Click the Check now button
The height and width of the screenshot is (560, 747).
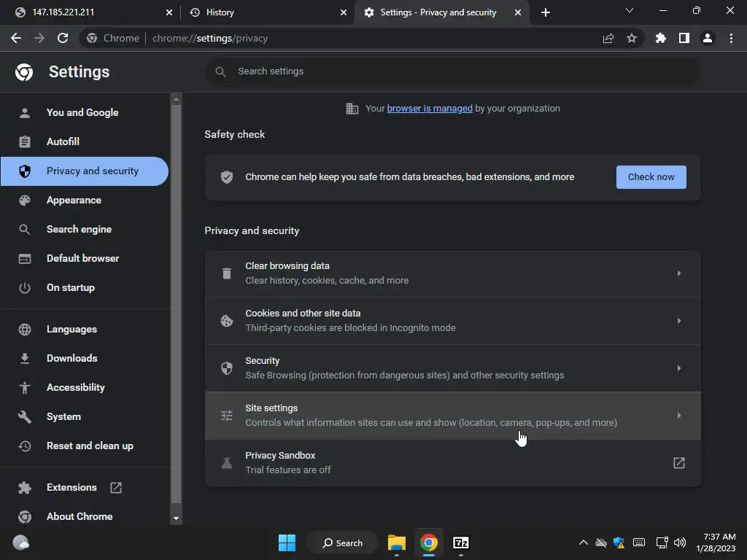(651, 177)
